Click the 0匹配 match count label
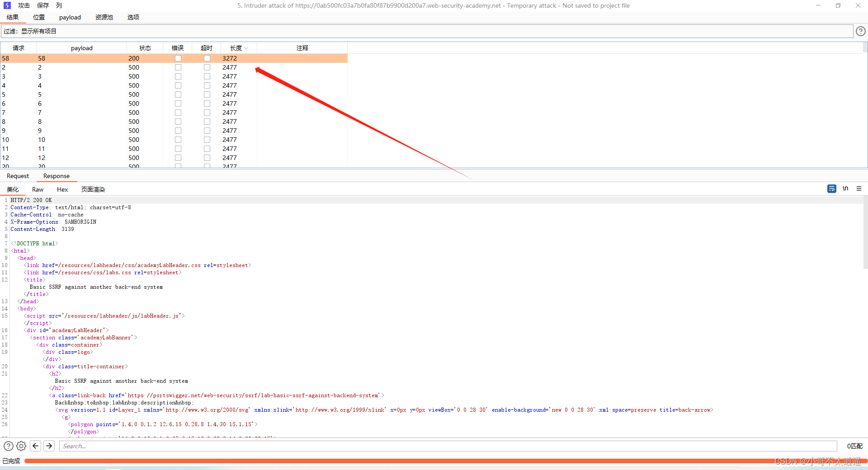868x470 pixels. tap(854, 446)
